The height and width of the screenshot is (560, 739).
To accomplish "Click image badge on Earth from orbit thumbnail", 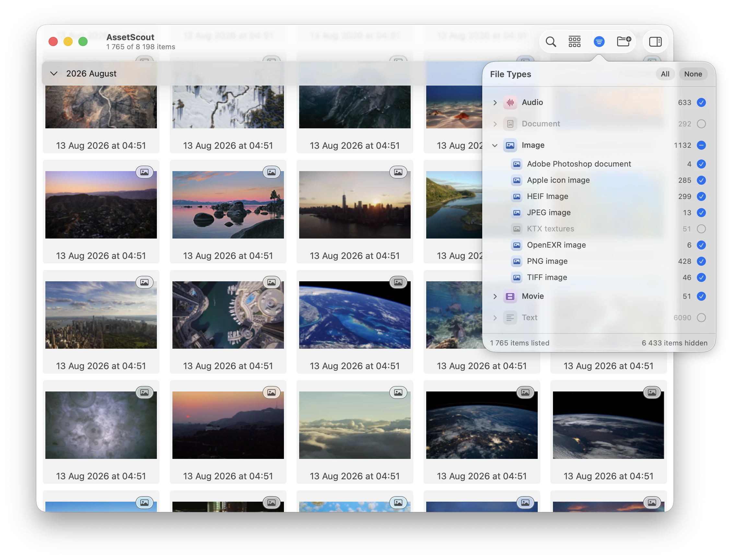I will coord(398,282).
